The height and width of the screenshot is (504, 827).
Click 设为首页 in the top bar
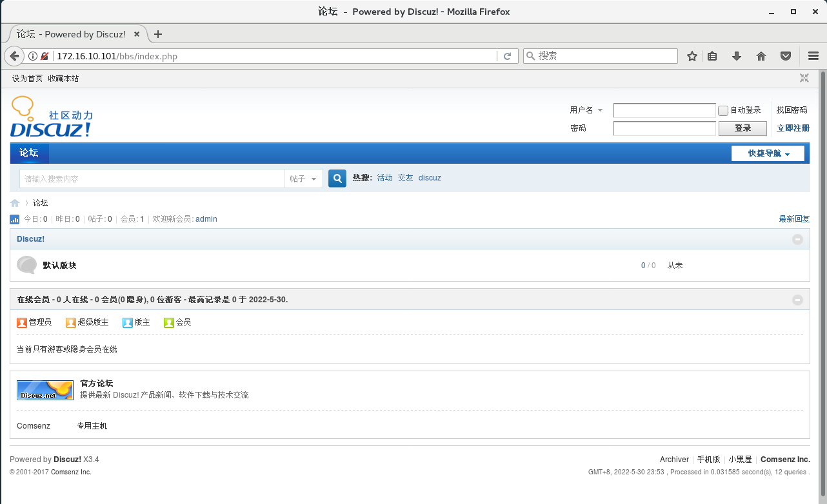[28, 78]
